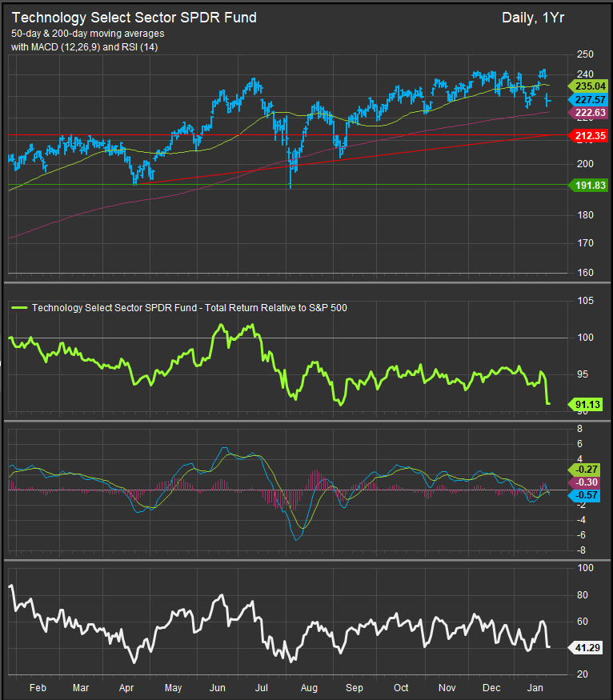Click the 105 relative strength axis label
The image size is (613, 700).
[585, 301]
